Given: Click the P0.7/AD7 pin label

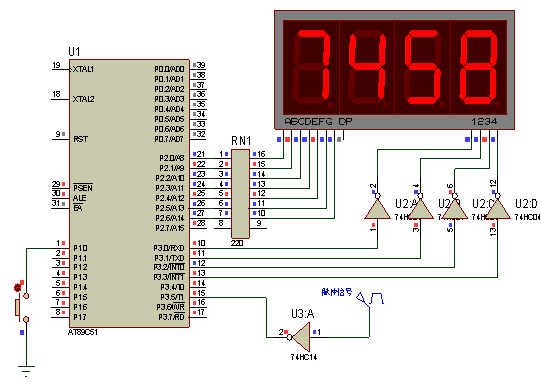Looking at the screenshot, I should click(x=169, y=139).
